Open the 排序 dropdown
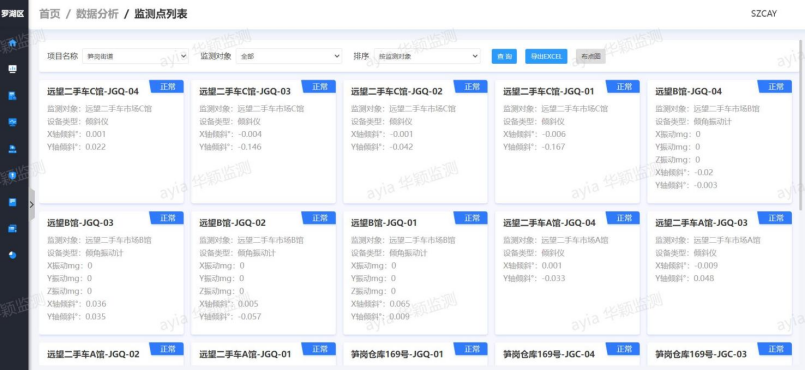 (427, 56)
